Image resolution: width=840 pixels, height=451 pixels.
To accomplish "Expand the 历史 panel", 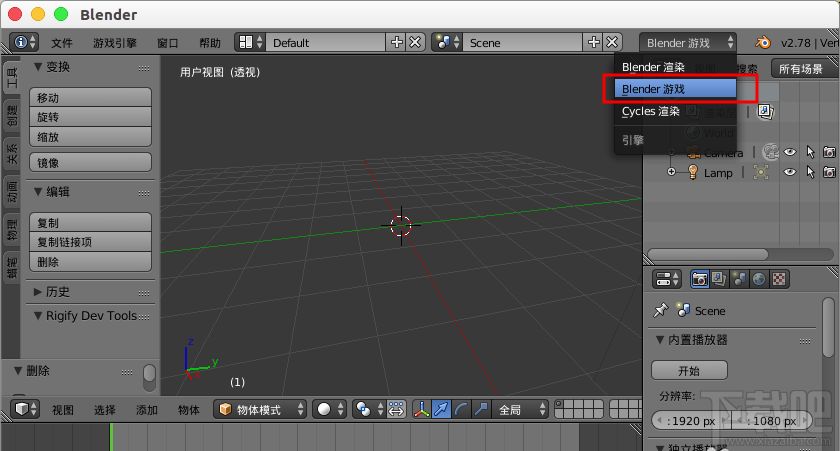I will pyautogui.click(x=38, y=292).
